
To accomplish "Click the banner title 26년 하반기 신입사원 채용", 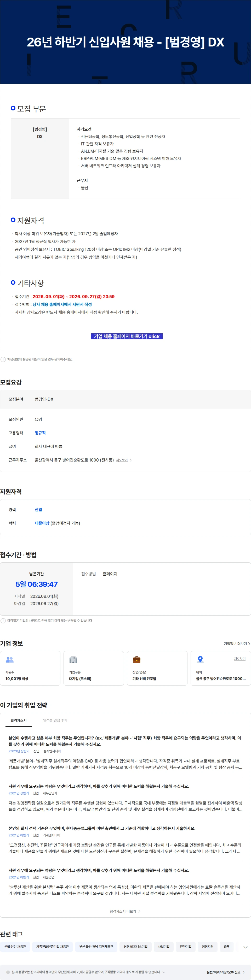I will (x=125, y=42).
